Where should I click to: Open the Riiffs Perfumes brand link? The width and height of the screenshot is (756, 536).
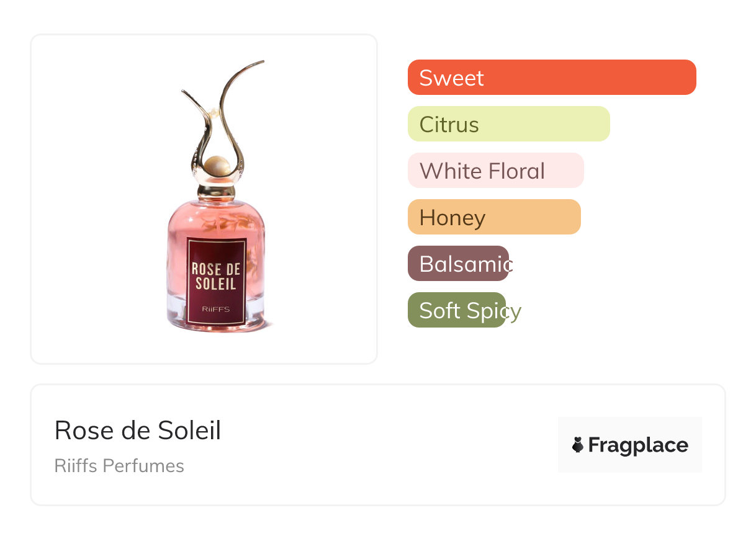pos(119,466)
